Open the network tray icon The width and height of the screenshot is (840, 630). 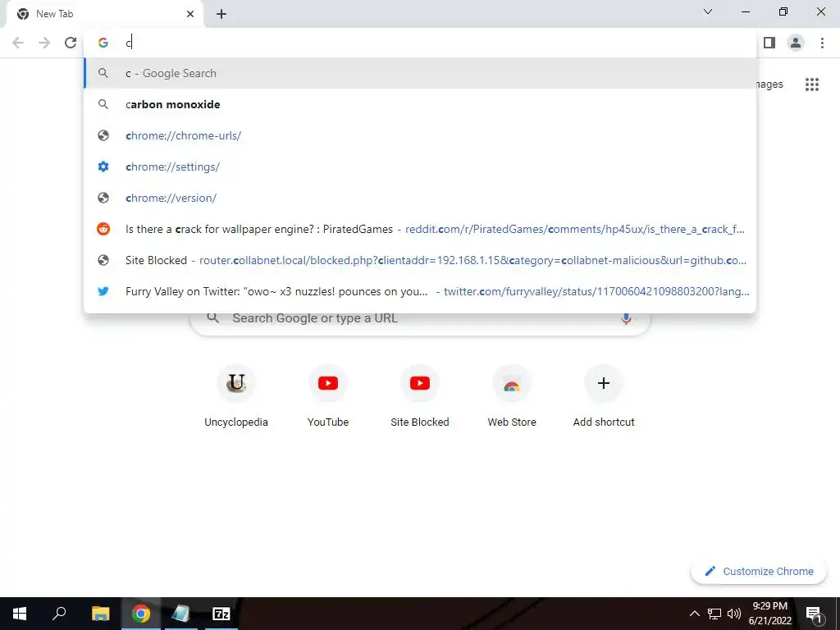click(x=714, y=614)
